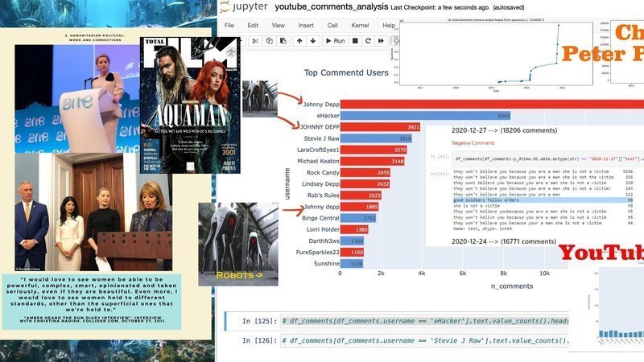Open the Insert menu
This screenshot has width=644, height=362.
click(x=306, y=25)
